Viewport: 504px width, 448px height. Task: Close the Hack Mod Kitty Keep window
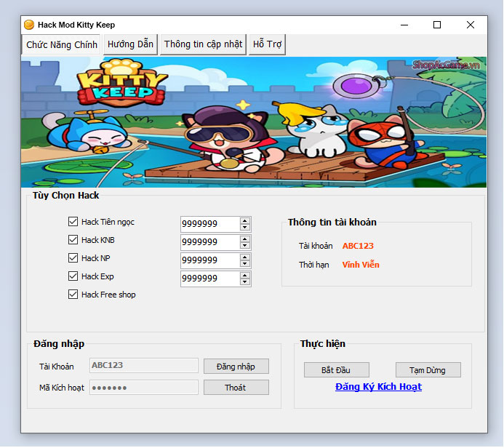(471, 25)
